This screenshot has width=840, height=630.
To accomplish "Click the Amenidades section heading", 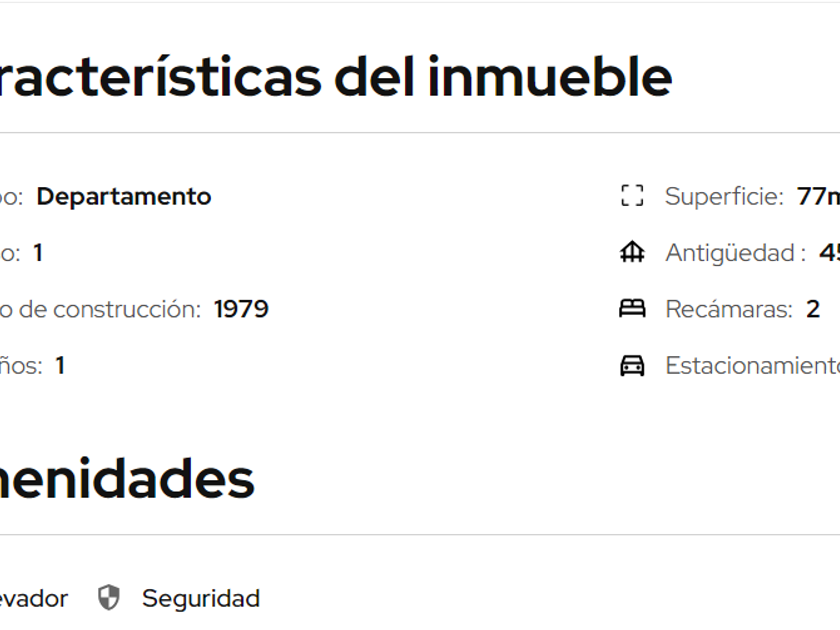I will (127, 479).
